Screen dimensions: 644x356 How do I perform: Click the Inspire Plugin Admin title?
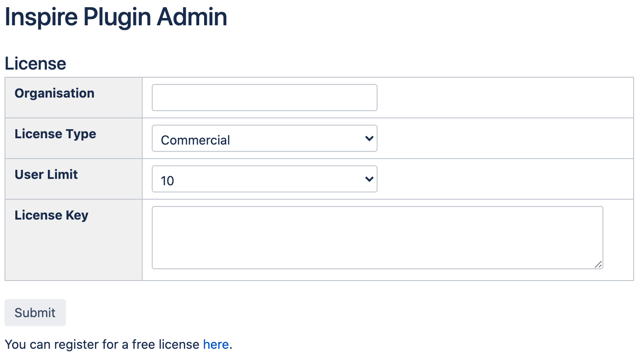click(116, 17)
